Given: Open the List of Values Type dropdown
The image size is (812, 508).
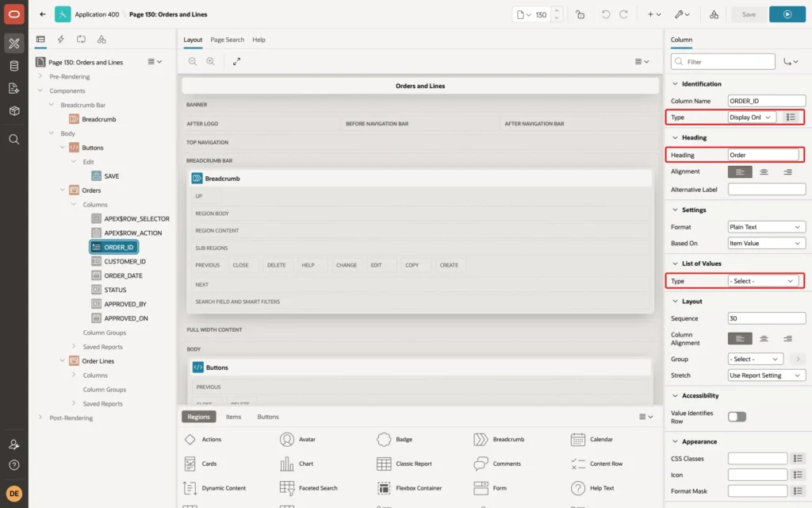Looking at the screenshot, I should pyautogui.click(x=763, y=281).
